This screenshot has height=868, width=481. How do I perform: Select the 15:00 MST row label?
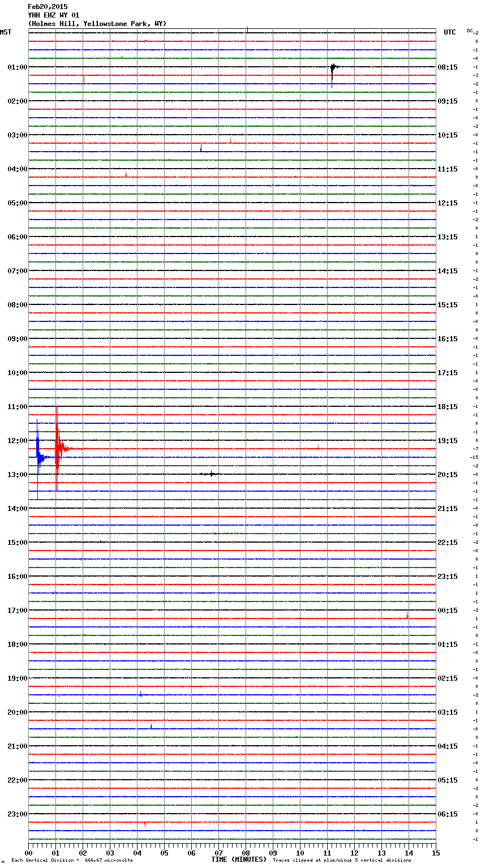pyautogui.click(x=18, y=543)
